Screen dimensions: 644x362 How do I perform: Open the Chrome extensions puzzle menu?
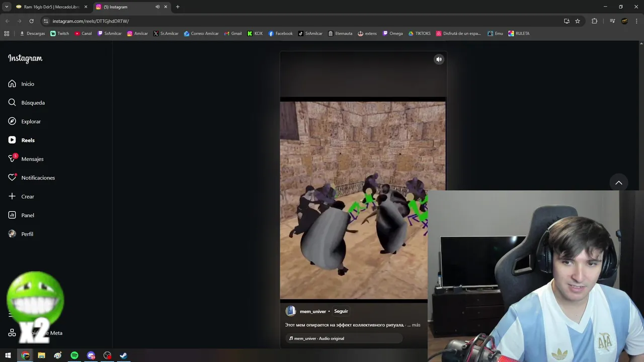594,21
